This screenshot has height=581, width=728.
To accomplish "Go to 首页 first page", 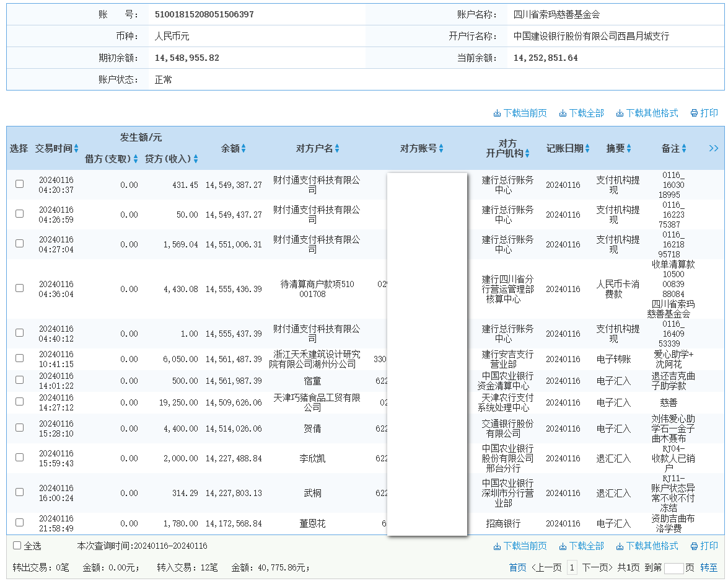I will 518,567.
